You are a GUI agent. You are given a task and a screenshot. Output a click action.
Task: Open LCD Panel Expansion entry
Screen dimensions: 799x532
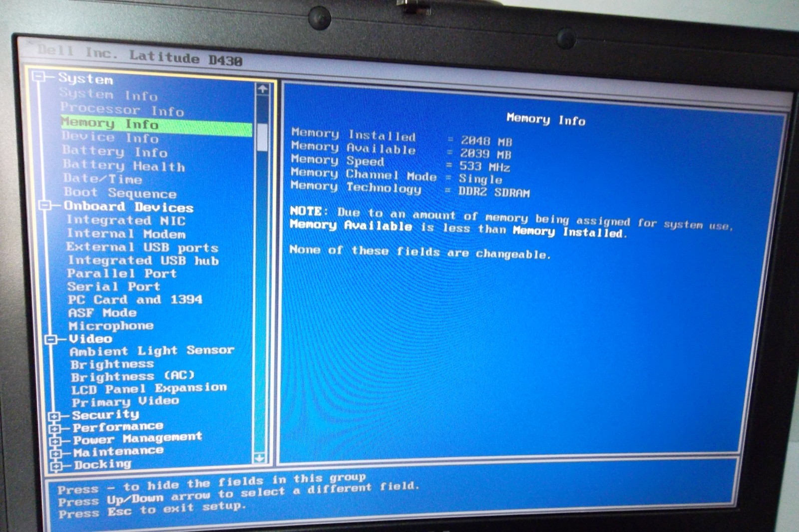(149, 388)
